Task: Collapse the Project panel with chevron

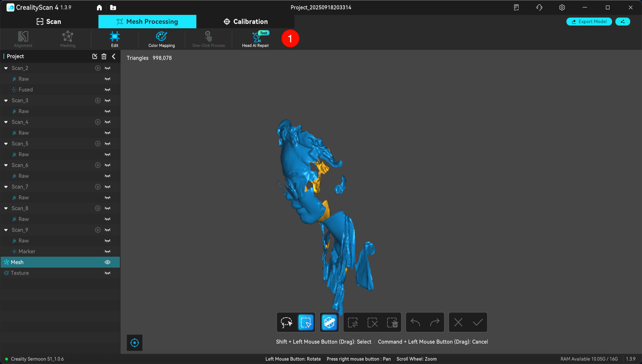Action: coord(113,57)
